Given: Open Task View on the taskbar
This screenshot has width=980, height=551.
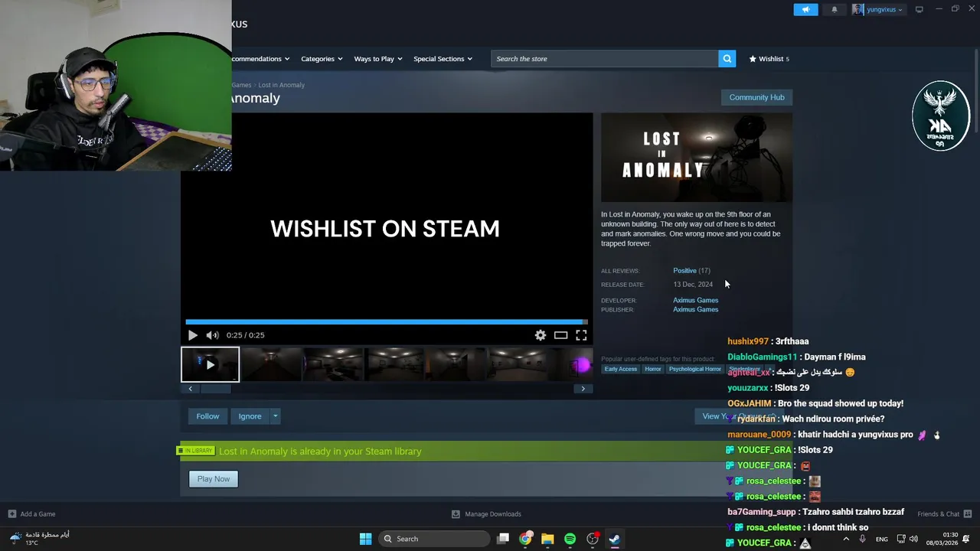Looking at the screenshot, I should (x=503, y=539).
